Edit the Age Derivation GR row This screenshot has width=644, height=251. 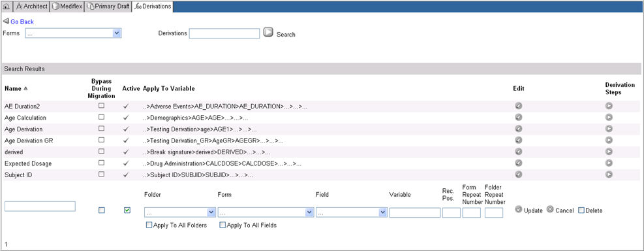[518, 141]
